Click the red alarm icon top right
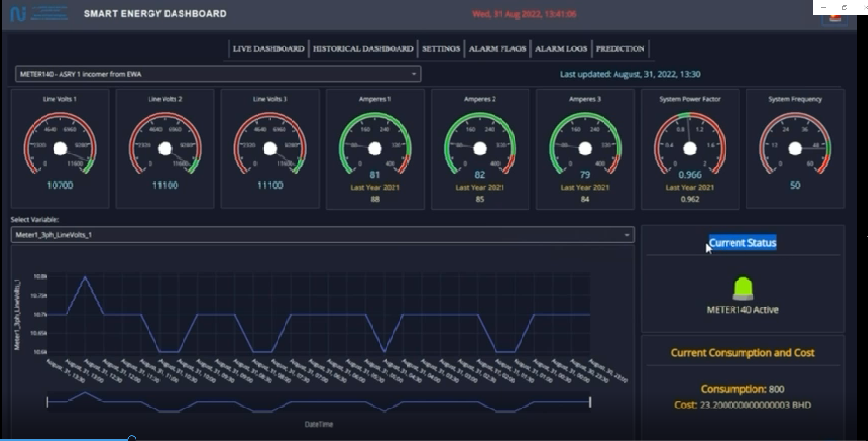Viewport: 868px width, 441px height. point(835,18)
